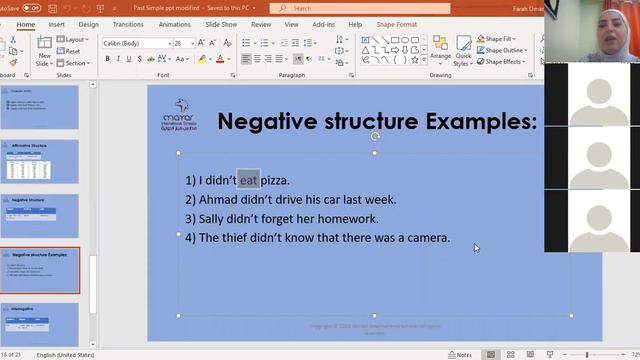Open Font dialog launcher

tap(233, 75)
